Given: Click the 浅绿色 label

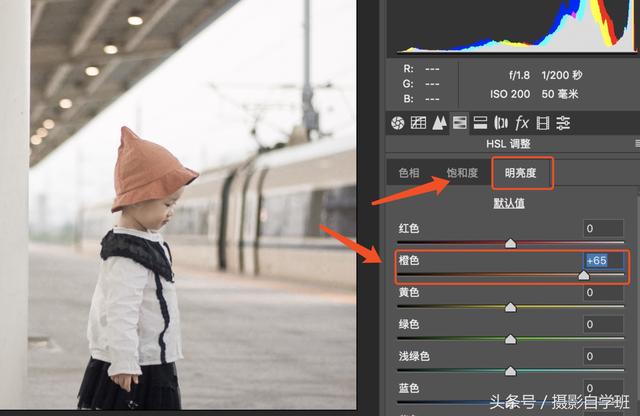Looking at the screenshot, I should [x=414, y=356].
